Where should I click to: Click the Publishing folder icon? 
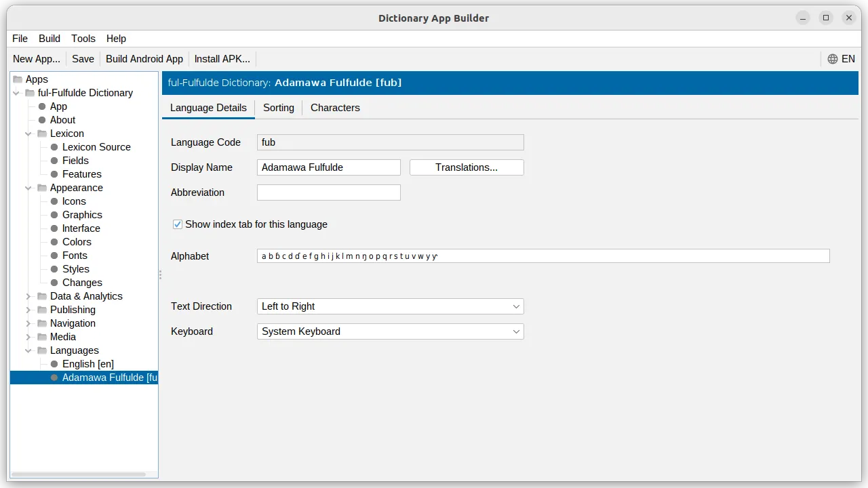(42, 310)
